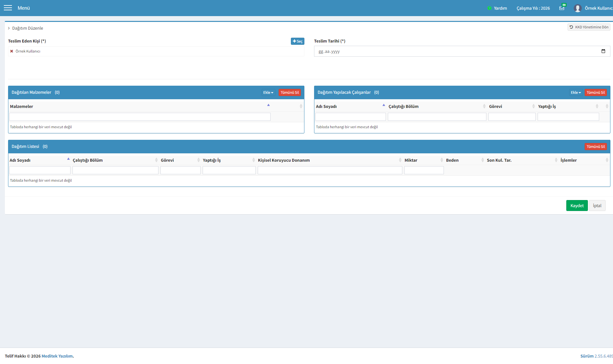This screenshot has width=613, height=364.
Task: Click Tümünü Sil in Dağıtım Listesi
Action: tap(596, 147)
